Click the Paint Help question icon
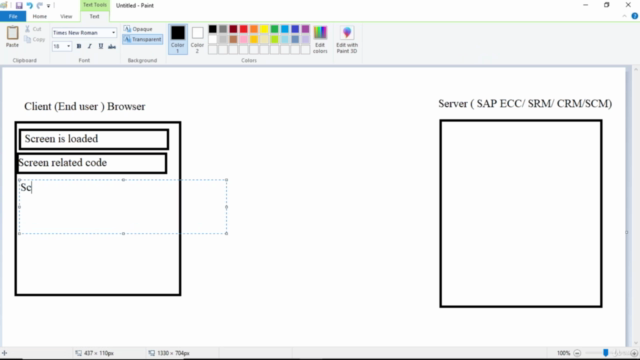 pos(634,16)
